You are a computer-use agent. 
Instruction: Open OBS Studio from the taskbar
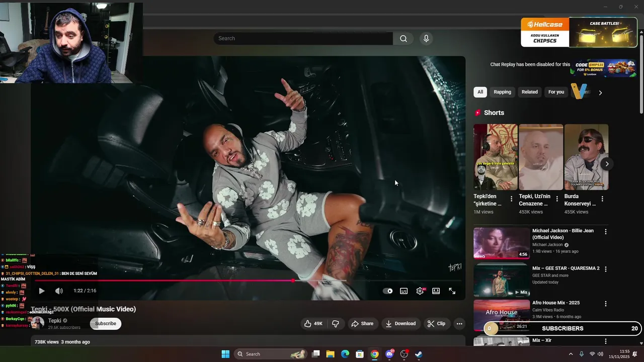(404, 354)
